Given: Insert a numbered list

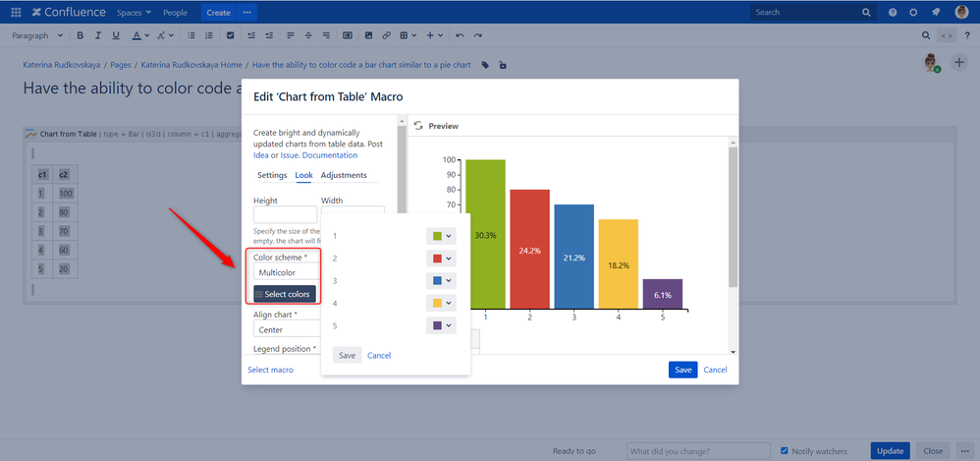Looking at the screenshot, I should pos(209,35).
